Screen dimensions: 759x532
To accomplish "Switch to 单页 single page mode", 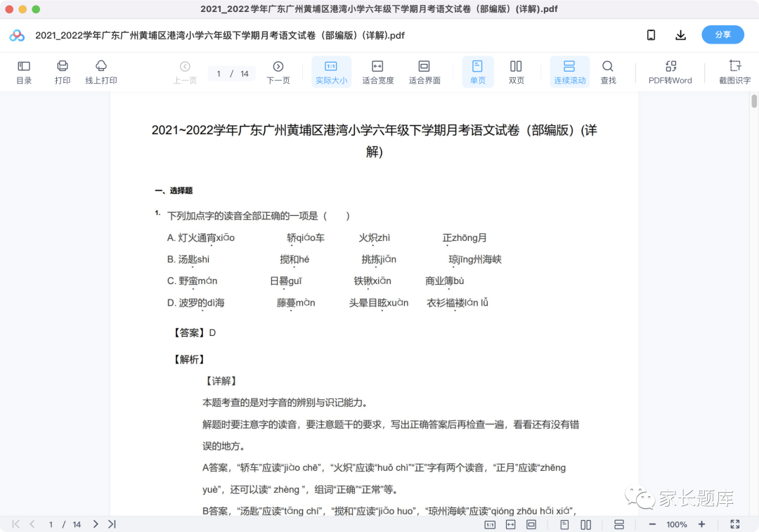I will point(478,72).
